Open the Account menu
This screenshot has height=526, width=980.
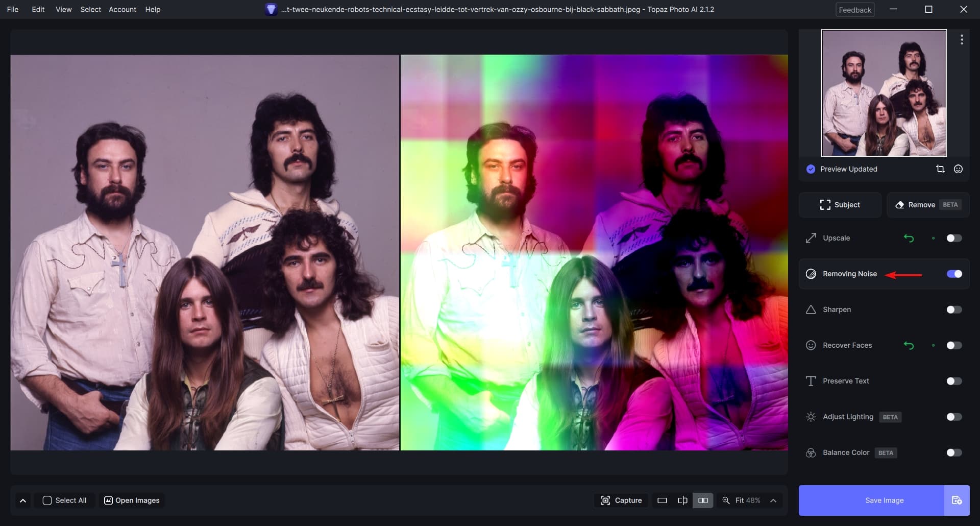pyautogui.click(x=122, y=9)
